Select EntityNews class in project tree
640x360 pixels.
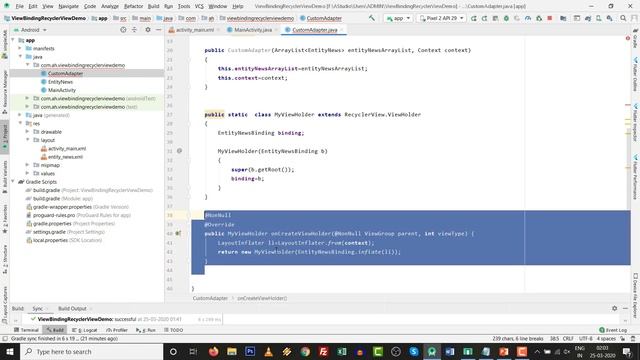[x=60, y=82]
